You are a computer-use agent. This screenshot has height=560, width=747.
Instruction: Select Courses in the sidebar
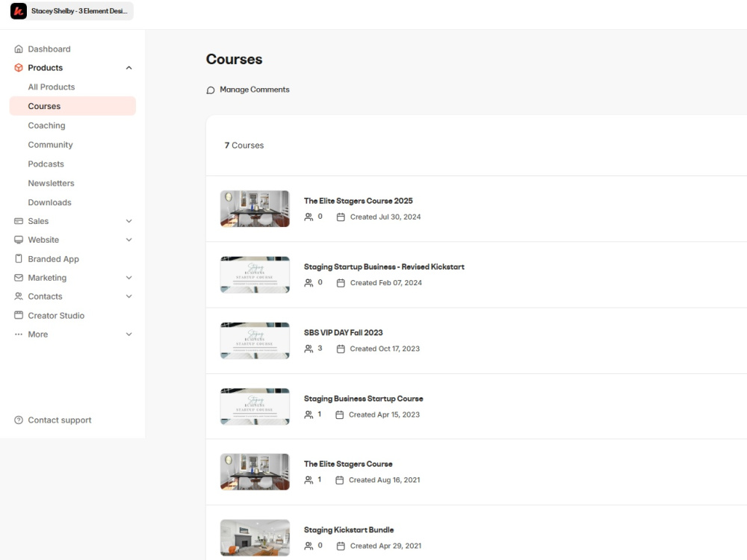click(72, 106)
